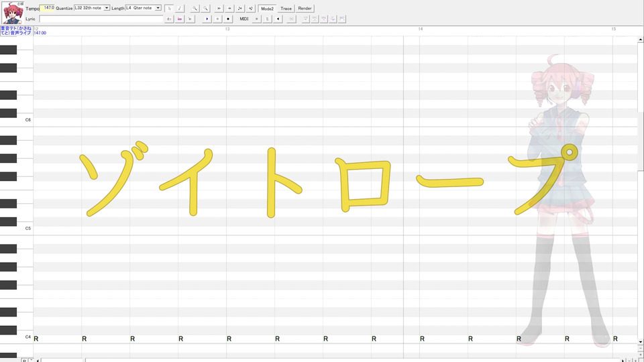Click the C4 piano key label
The width and height of the screenshot is (644, 362).
pyautogui.click(x=28, y=337)
